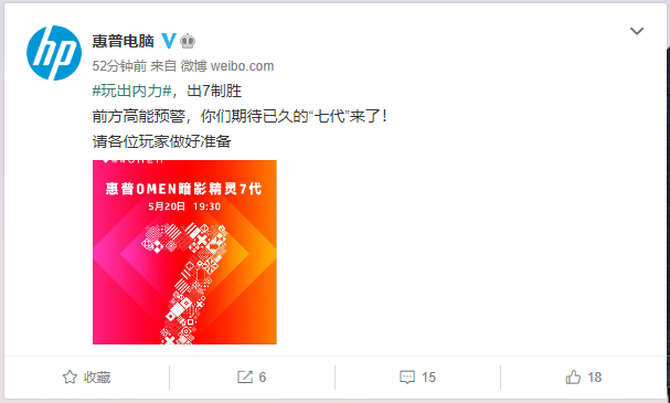Click the repost count 6
670x403 pixels.
[262, 377]
